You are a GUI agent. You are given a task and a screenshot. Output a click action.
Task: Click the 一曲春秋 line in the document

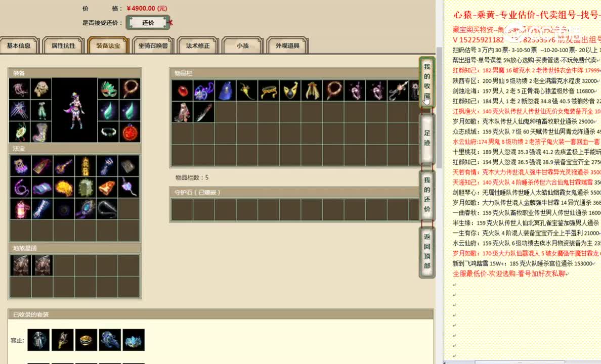click(527, 213)
